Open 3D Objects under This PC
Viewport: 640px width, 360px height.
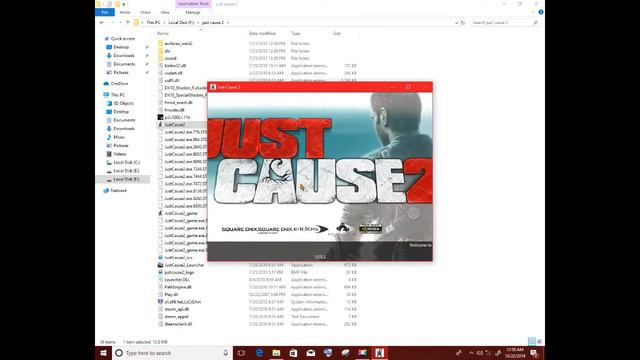(123, 103)
